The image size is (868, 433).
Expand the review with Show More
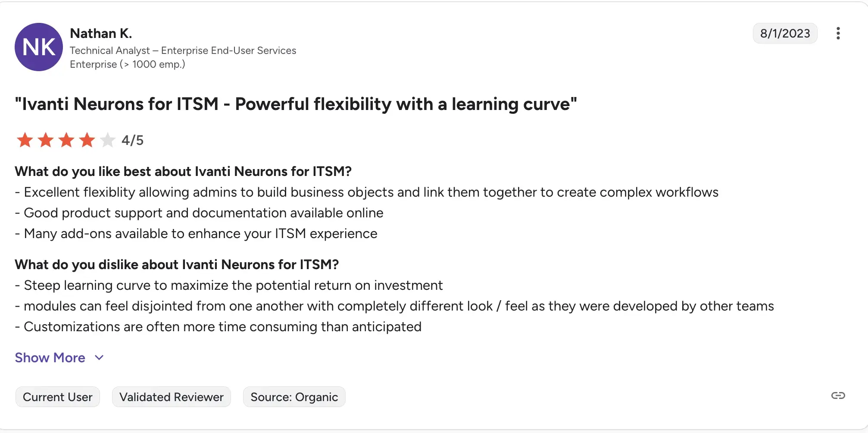pyautogui.click(x=50, y=358)
